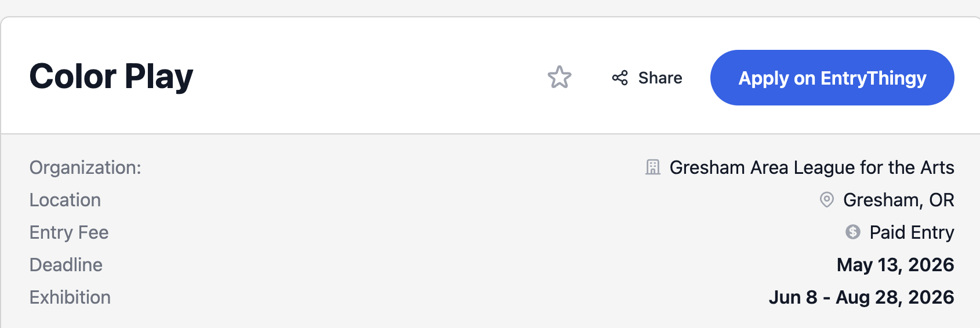The height and width of the screenshot is (328, 980).
Task: Click the Share text label
Action: [660, 78]
